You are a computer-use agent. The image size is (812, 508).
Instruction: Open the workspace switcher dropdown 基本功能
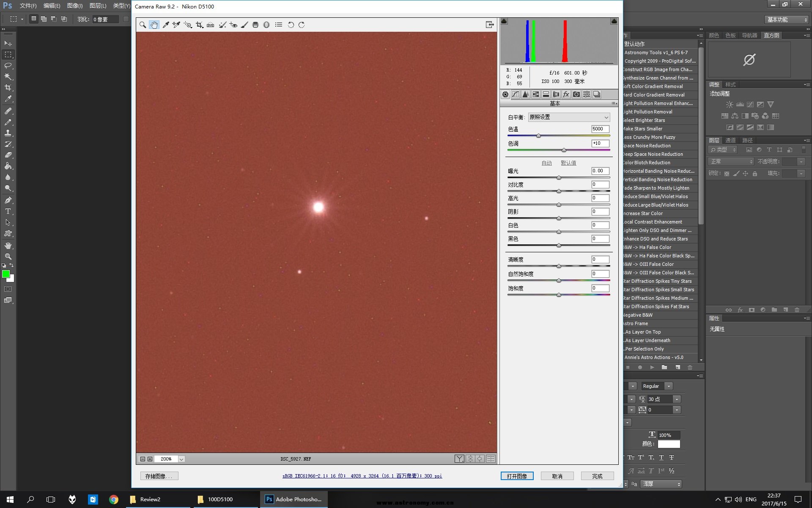click(x=787, y=19)
